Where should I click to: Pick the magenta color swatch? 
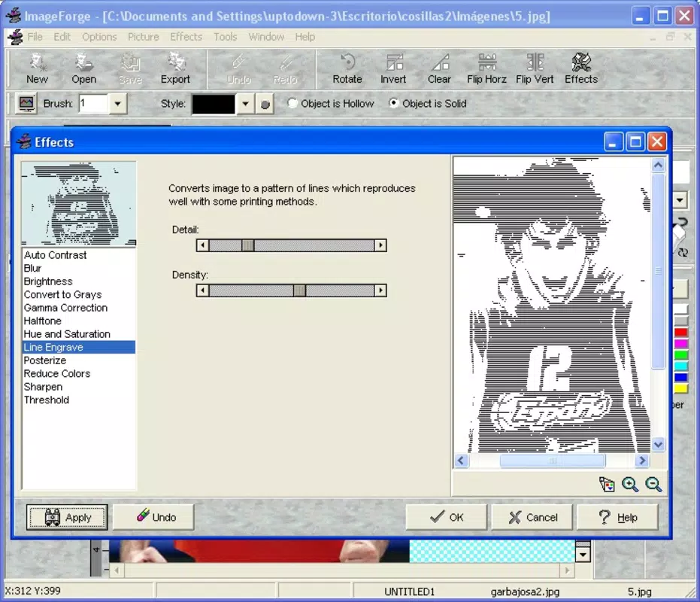680,344
